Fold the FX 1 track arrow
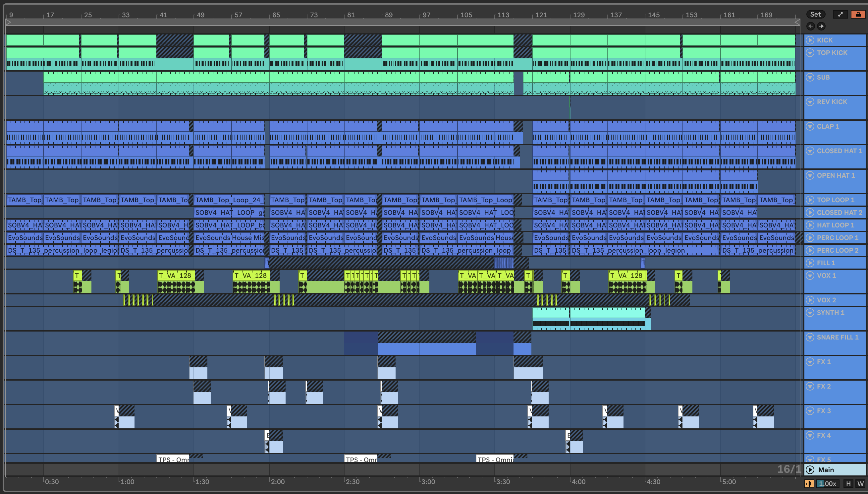 tap(810, 362)
